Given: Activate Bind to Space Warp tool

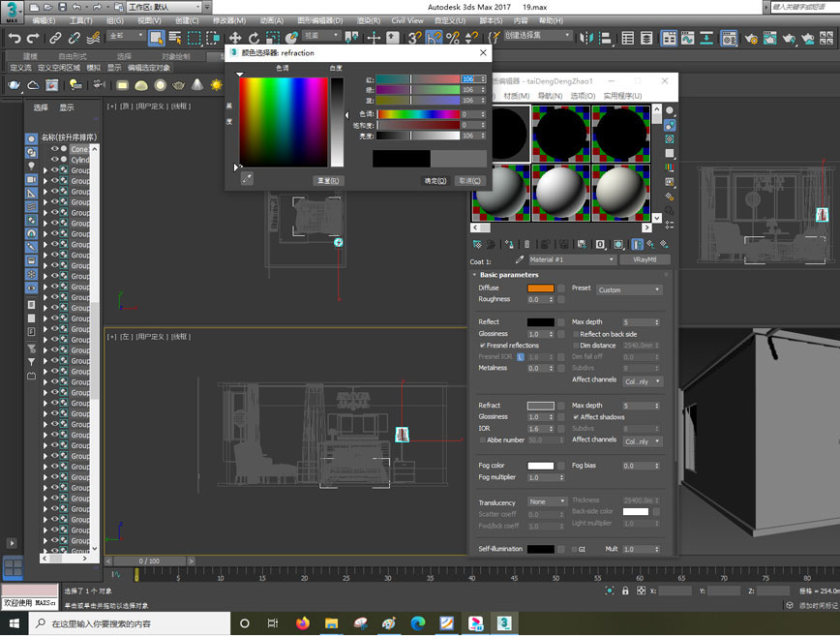Looking at the screenshot, I should click(93, 38).
